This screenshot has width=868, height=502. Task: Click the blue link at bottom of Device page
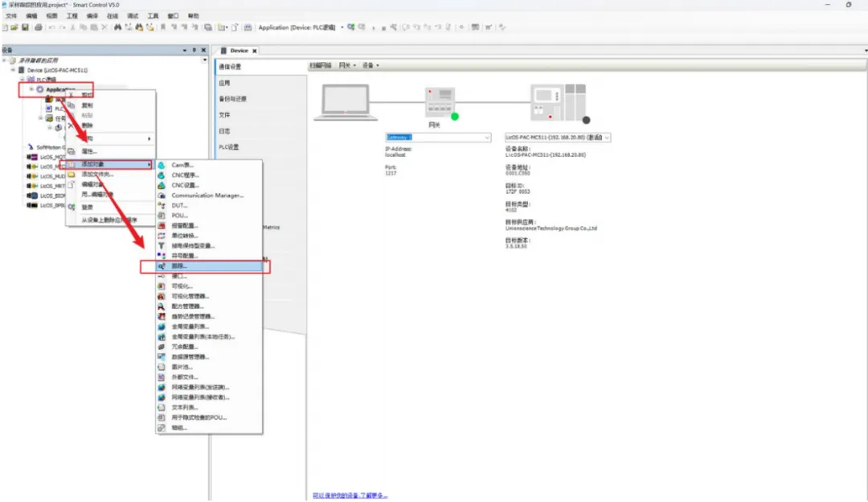pos(350,496)
